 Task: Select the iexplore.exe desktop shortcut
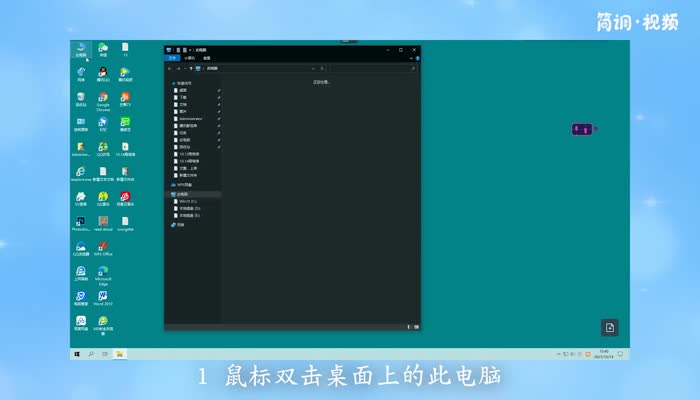81,174
